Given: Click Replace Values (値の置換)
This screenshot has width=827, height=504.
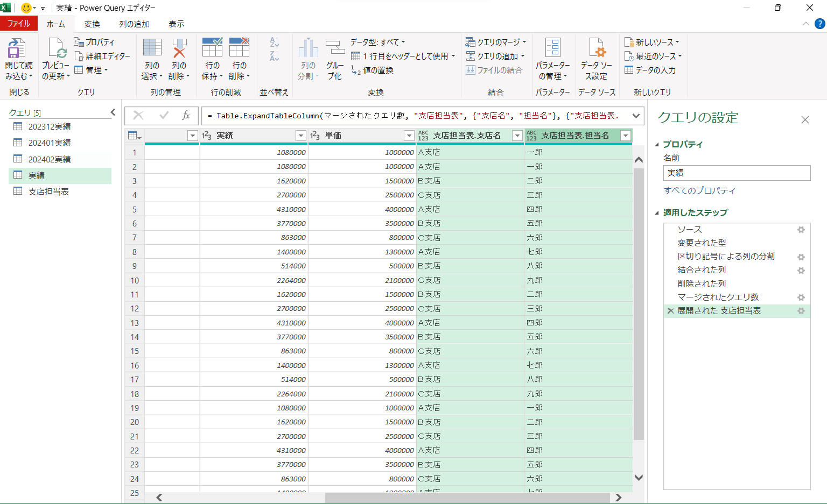Looking at the screenshot, I should pyautogui.click(x=372, y=70).
